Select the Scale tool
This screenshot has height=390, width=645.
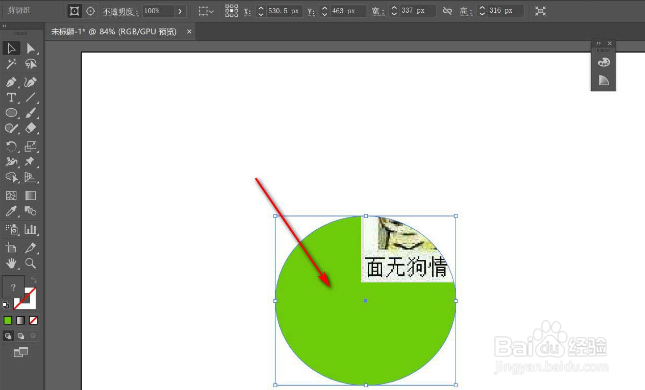point(30,146)
